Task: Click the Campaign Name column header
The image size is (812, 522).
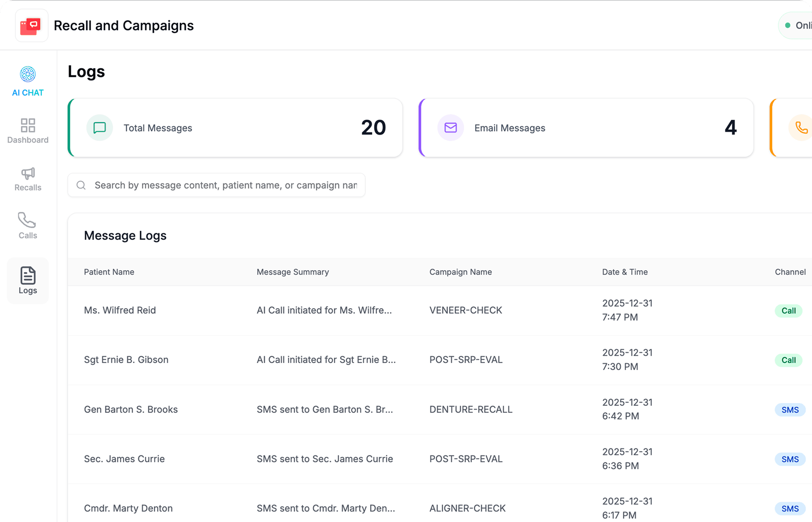Action: (460, 272)
